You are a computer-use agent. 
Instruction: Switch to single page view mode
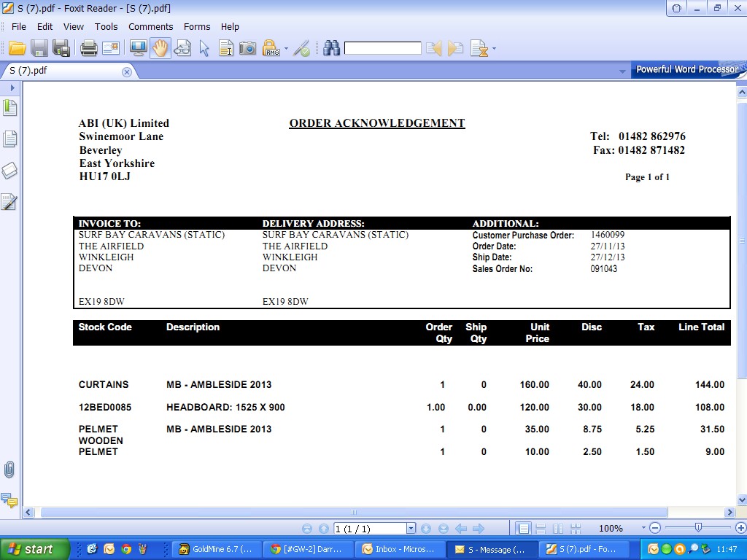pyautogui.click(x=523, y=529)
